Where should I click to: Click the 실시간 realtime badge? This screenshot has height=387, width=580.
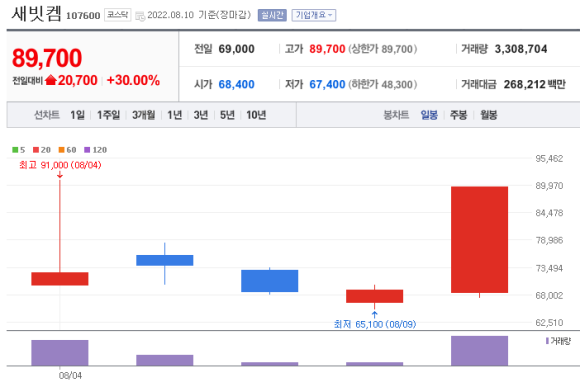coord(272,15)
